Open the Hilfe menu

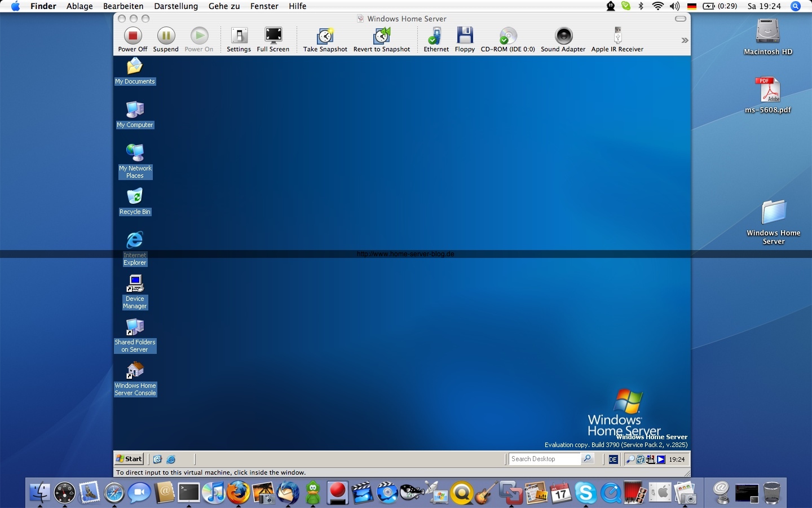298,6
